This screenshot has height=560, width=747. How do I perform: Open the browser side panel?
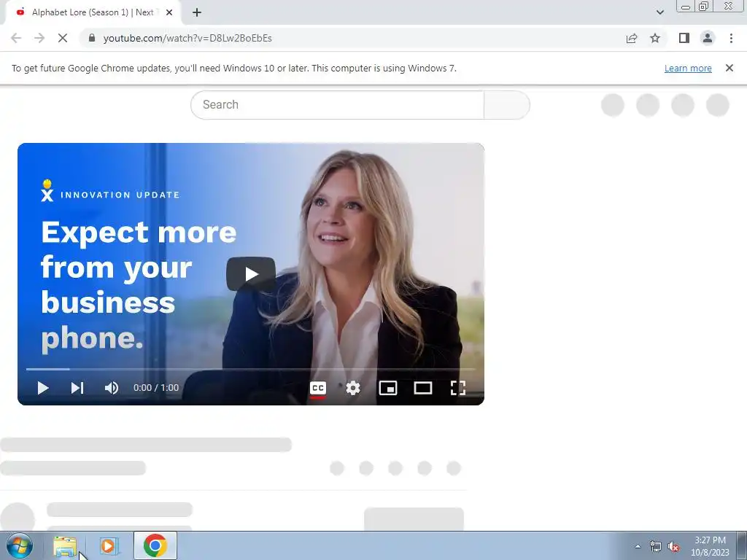pos(684,38)
